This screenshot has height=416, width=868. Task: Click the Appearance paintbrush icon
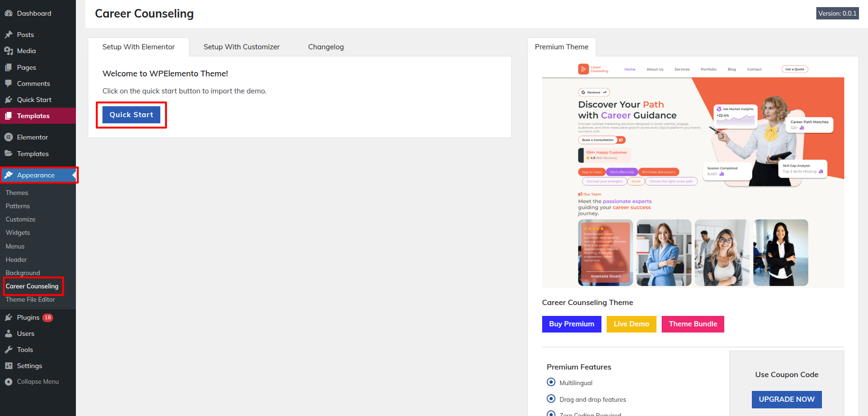[x=9, y=175]
